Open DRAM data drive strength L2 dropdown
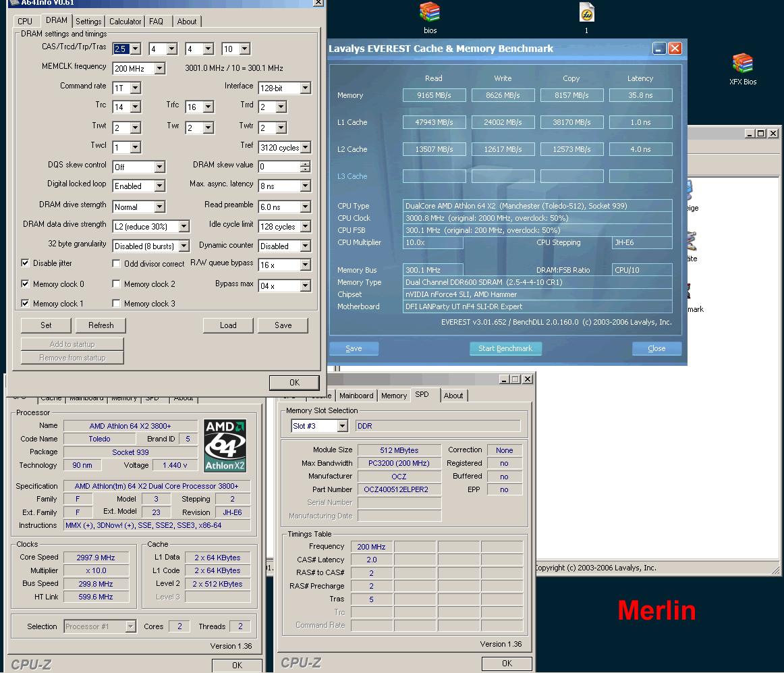Screen dimensions: 784x673 (x=184, y=227)
